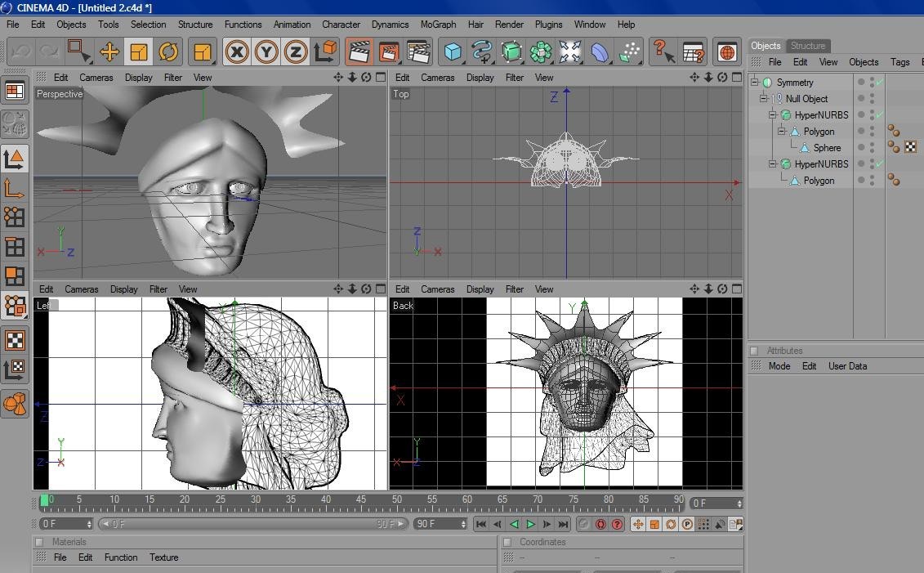The image size is (924, 573).
Task: Click the stepper on the start frame field
Action: point(89,524)
